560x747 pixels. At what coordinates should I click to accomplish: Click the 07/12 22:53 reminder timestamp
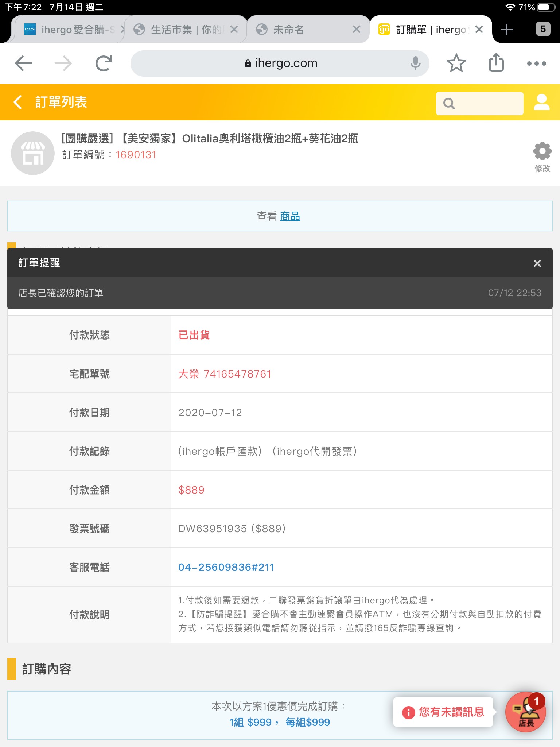tap(515, 293)
